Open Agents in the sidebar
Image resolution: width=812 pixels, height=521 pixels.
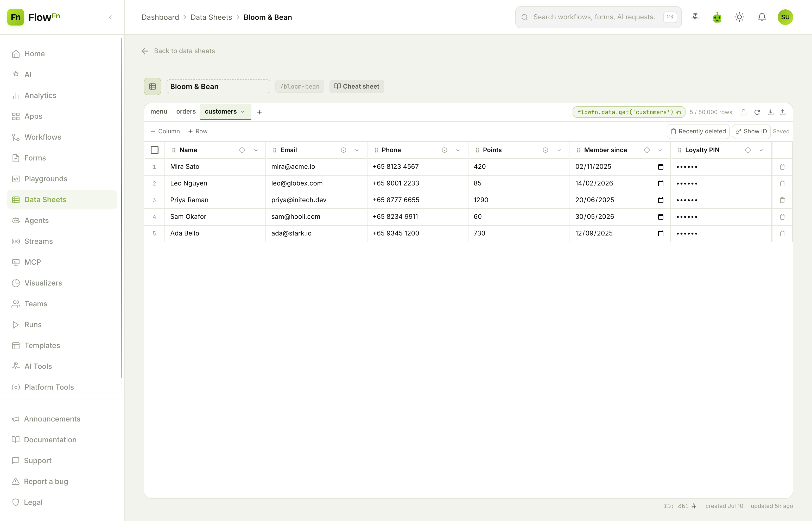pyautogui.click(x=62, y=221)
